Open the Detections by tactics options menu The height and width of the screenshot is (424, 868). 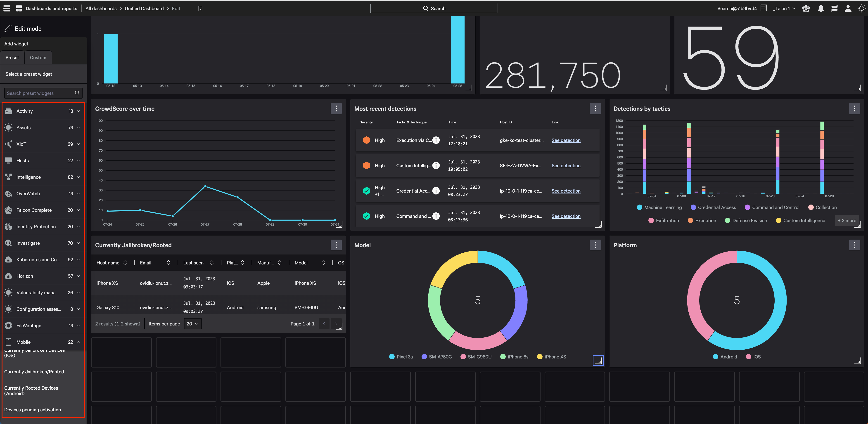pyautogui.click(x=854, y=108)
